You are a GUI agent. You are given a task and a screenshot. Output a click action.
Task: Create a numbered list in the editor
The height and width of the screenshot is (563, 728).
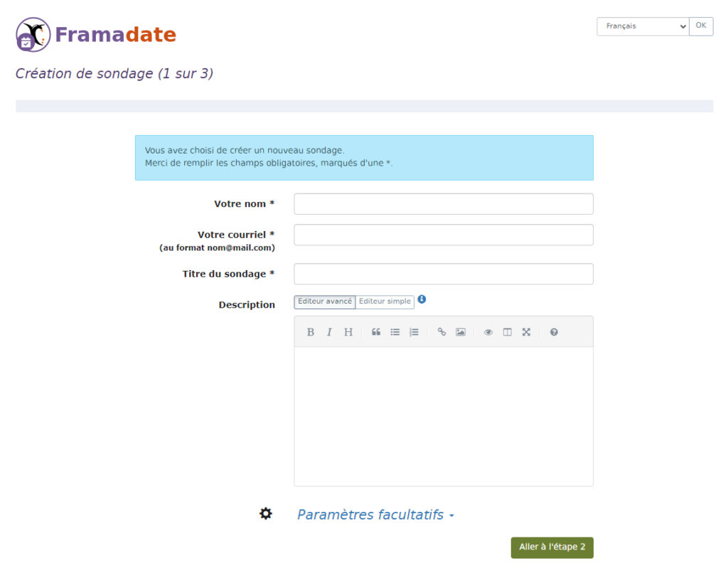[x=414, y=331]
